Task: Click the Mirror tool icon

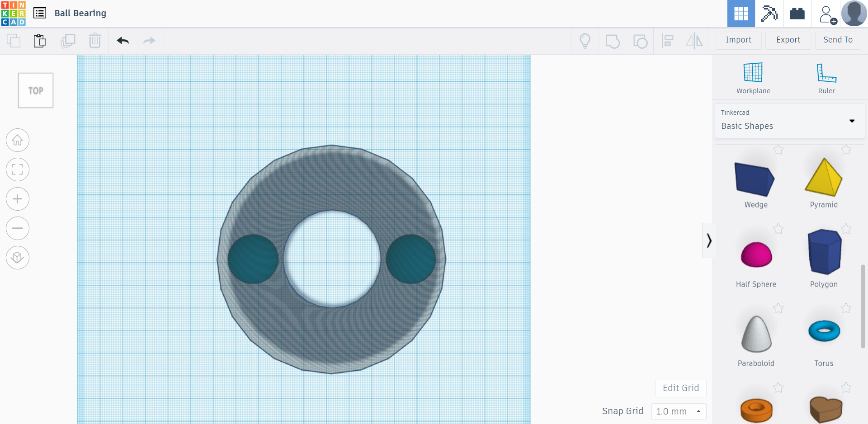Action: coord(694,41)
